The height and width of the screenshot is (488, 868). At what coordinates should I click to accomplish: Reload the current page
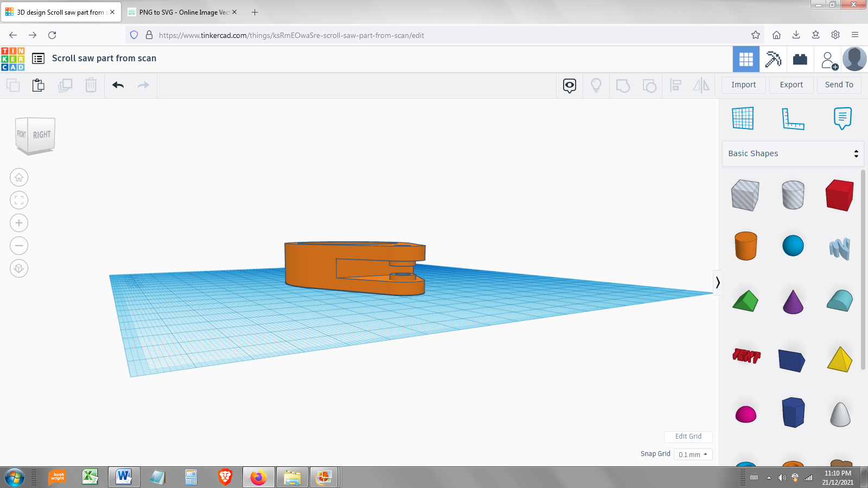(x=52, y=35)
